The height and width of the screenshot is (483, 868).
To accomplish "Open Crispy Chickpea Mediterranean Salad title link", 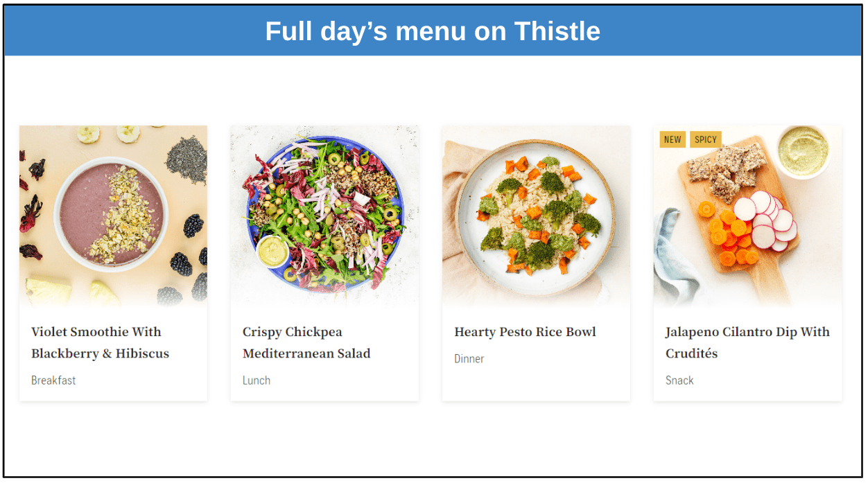I will point(306,342).
